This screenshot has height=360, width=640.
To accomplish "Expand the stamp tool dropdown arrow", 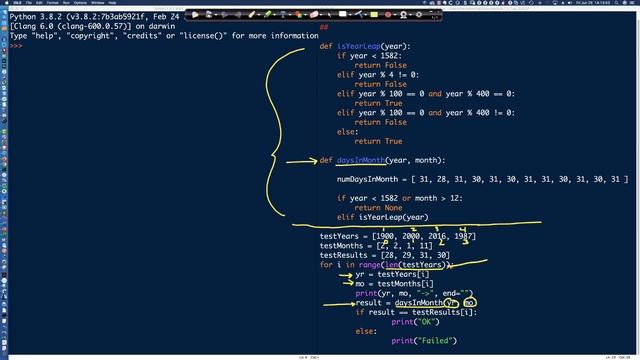I will (411, 15).
